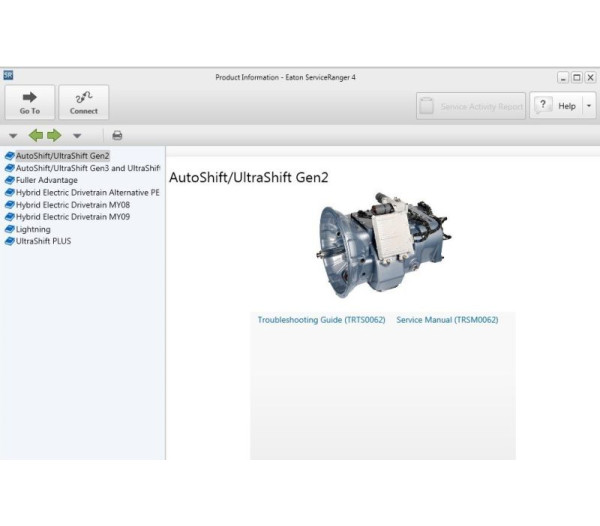Select UltraShift PLUS in the list

pos(43,241)
